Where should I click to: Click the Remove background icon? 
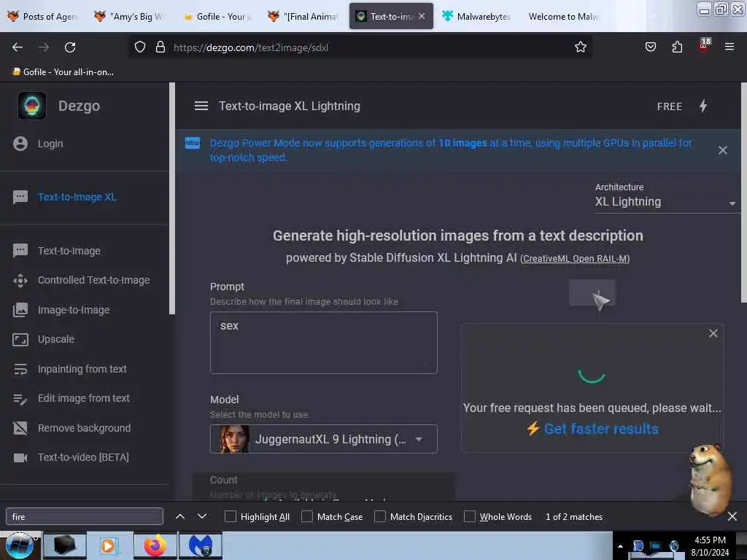pos(20,428)
